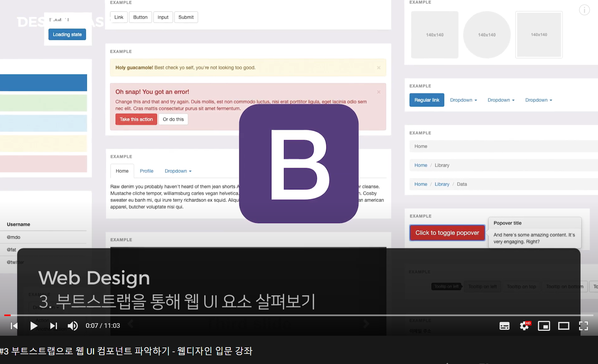Click the light pink bar
Image resolution: width=598 pixels, height=364 pixels.
(x=43, y=164)
